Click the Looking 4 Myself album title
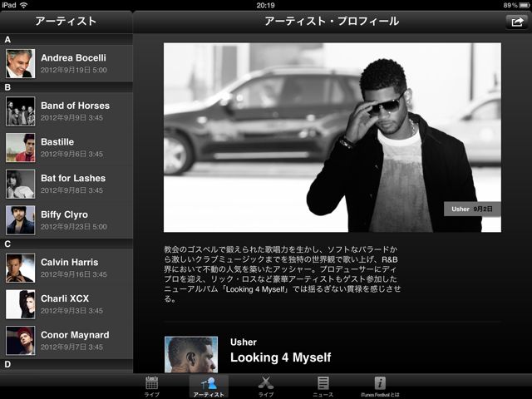532x399 pixels. (281, 357)
